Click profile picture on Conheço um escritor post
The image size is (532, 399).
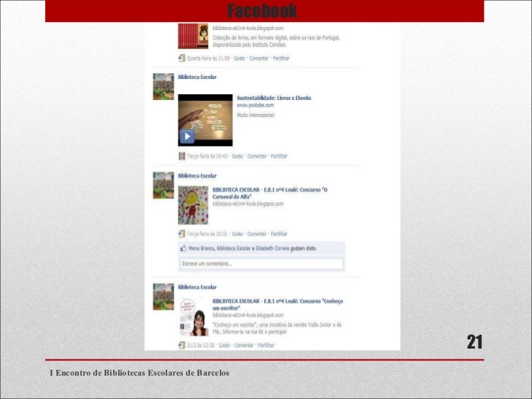coord(164,297)
